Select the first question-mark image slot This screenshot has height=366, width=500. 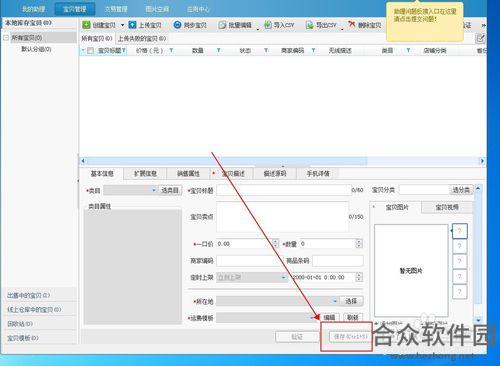click(x=460, y=231)
